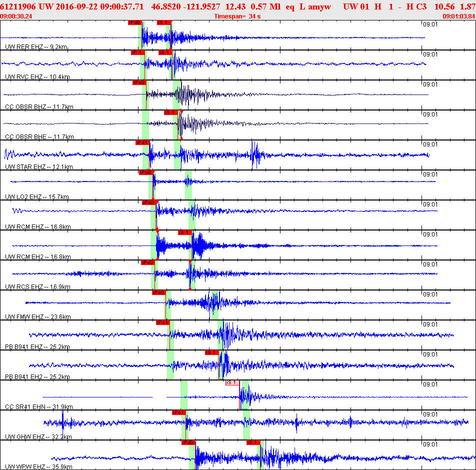
Task: Click the iP 1 pick flag on UW RVC EHZ
Action: (137, 52)
